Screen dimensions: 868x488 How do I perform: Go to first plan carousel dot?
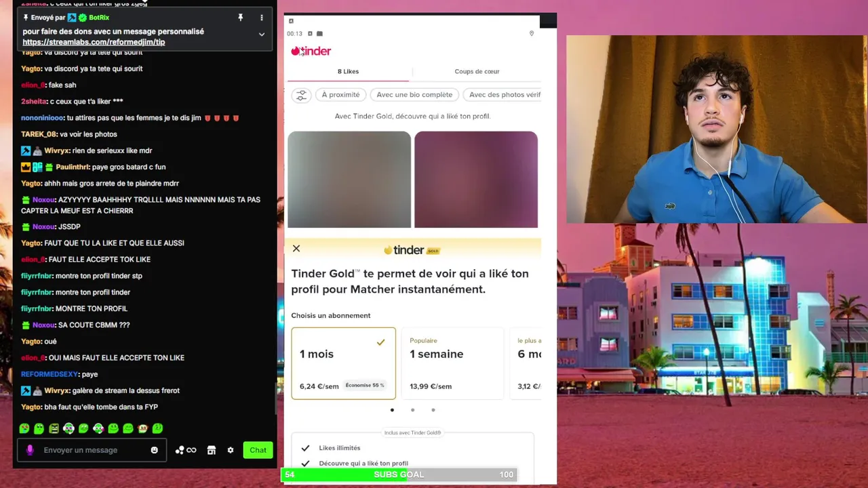392,410
